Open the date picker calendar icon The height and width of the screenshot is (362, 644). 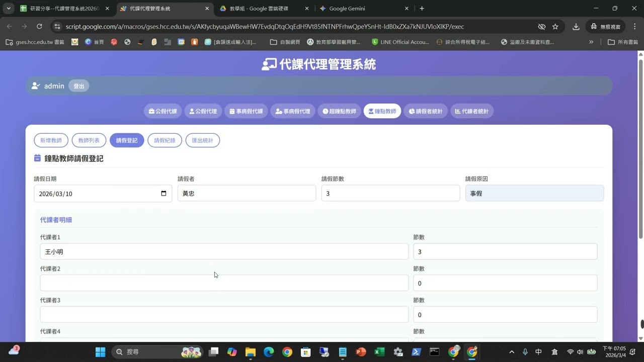point(164,194)
